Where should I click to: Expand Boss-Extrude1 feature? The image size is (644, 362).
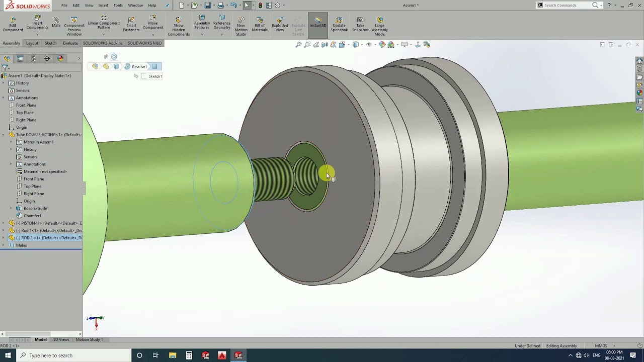[x=11, y=208]
